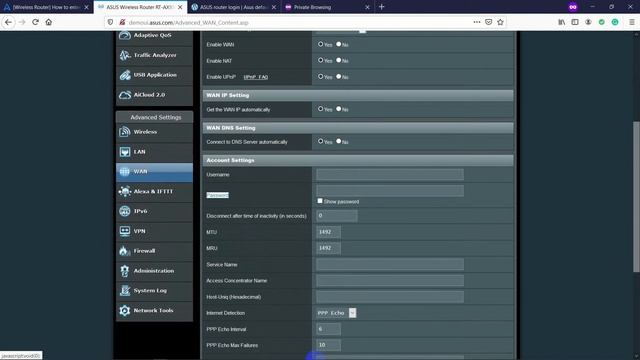Viewport: 640px width, 360px height.
Task: Go back with browser back arrow
Action: [x=9, y=22]
